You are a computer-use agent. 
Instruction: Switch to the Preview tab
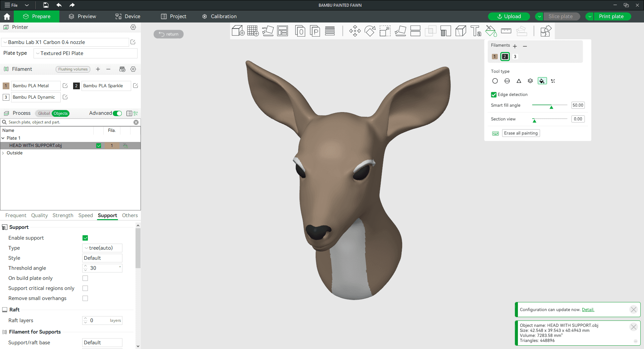[83, 16]
